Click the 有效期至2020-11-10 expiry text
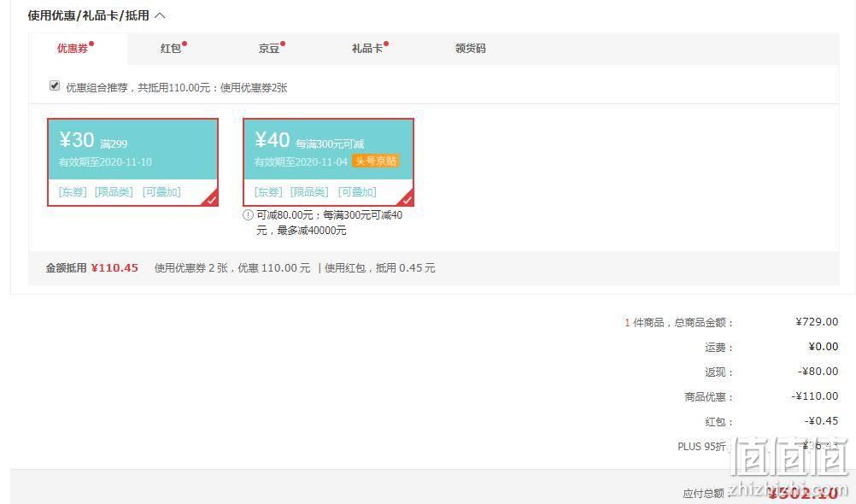Viewport: 856px width, 504px height. (x=105, y=161)
